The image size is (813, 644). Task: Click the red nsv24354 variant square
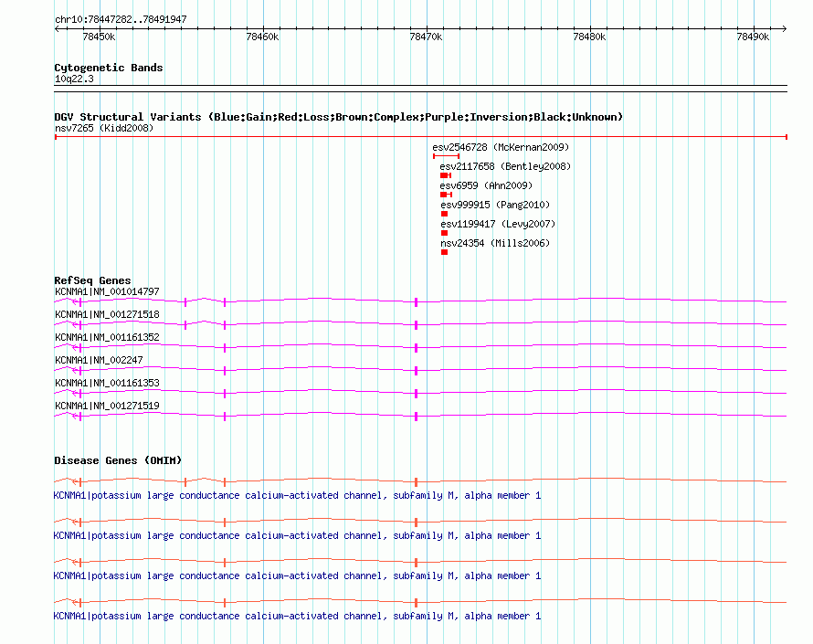444,252
